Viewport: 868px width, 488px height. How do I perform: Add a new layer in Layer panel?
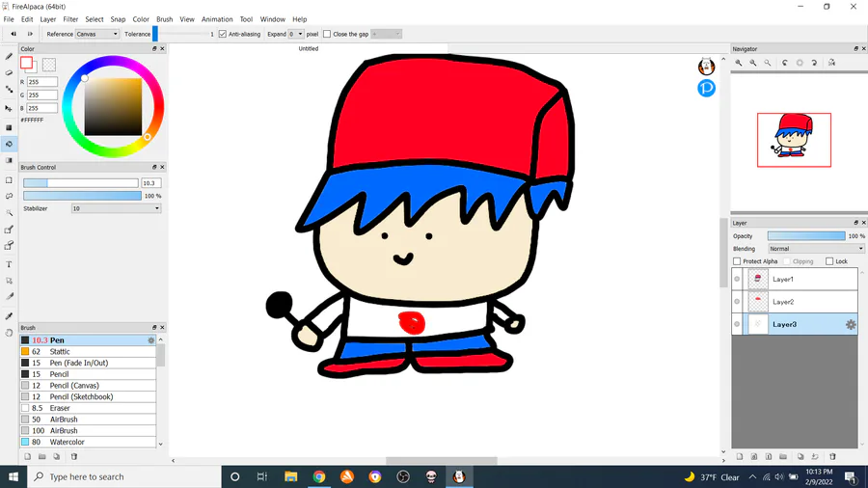pos(740,456)
